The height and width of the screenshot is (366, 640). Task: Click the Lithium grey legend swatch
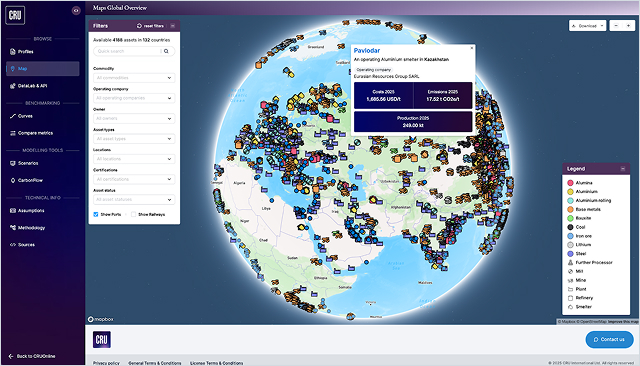pos(570,245)
